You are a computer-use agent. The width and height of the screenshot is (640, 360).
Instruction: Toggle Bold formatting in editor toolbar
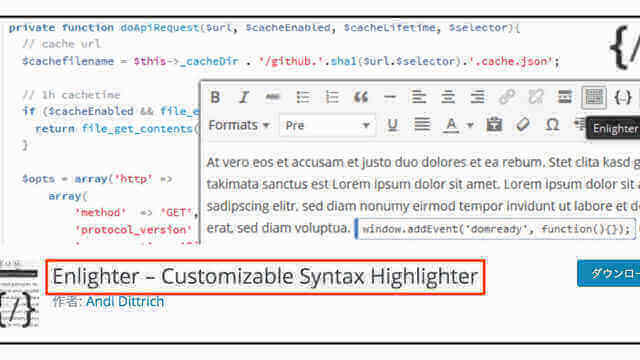[215, 97]
